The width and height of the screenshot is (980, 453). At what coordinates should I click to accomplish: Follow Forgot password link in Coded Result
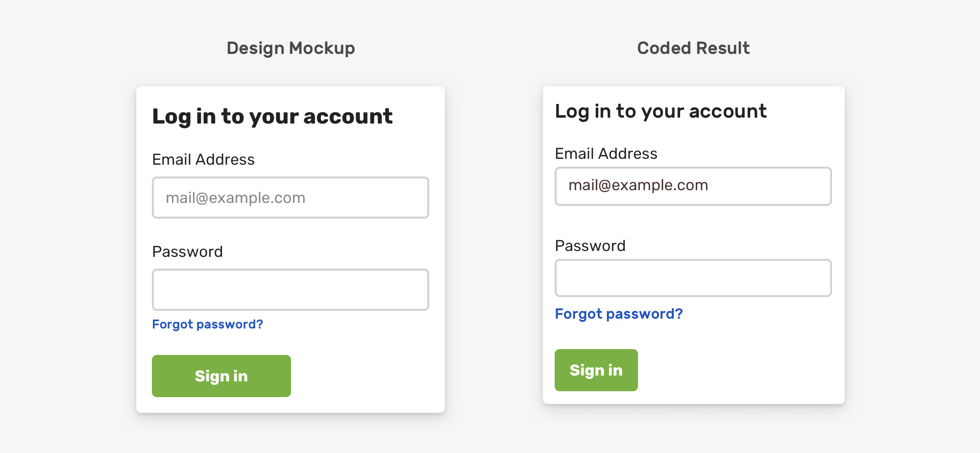pyautogui.click(x=618, y=314)
